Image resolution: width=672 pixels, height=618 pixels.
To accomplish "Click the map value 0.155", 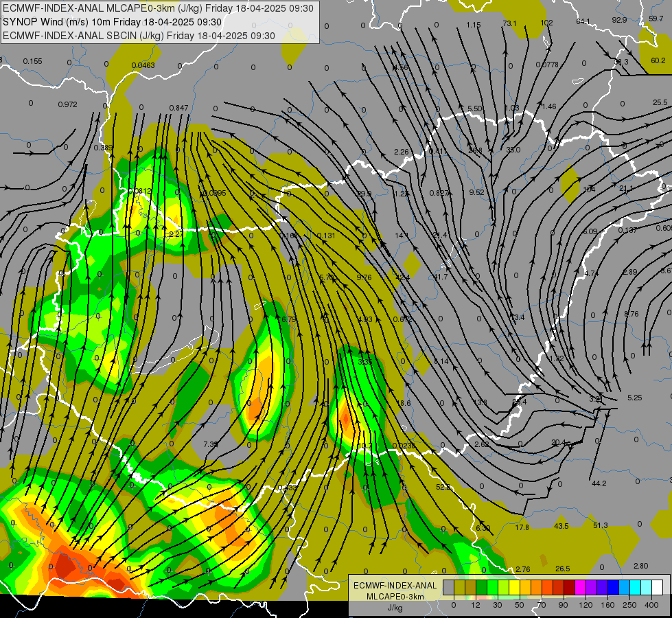I will (x=32, y=61).
